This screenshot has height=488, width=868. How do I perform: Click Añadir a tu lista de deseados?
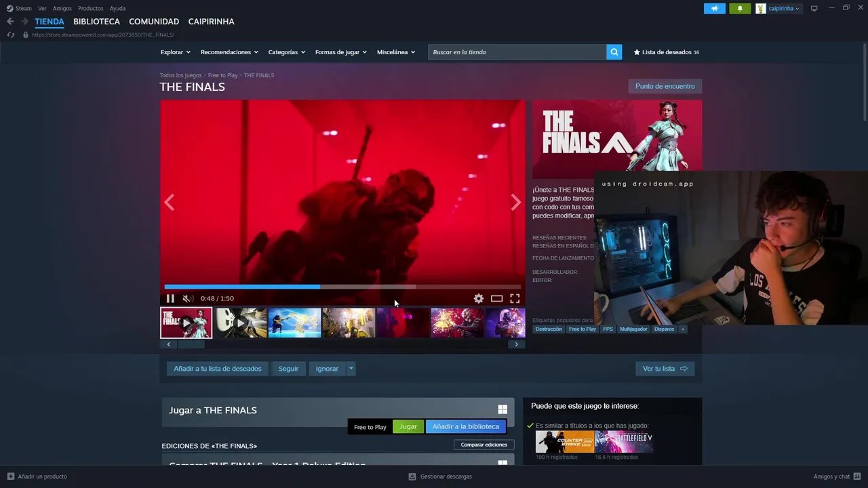pyautogui.click(x=217, y=369)
